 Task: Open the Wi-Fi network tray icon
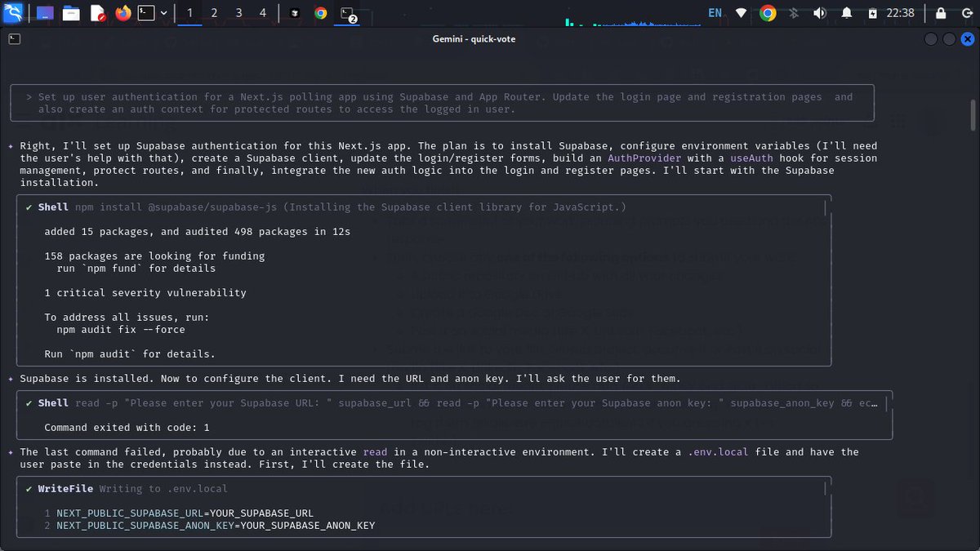click(x=741, y=13)
